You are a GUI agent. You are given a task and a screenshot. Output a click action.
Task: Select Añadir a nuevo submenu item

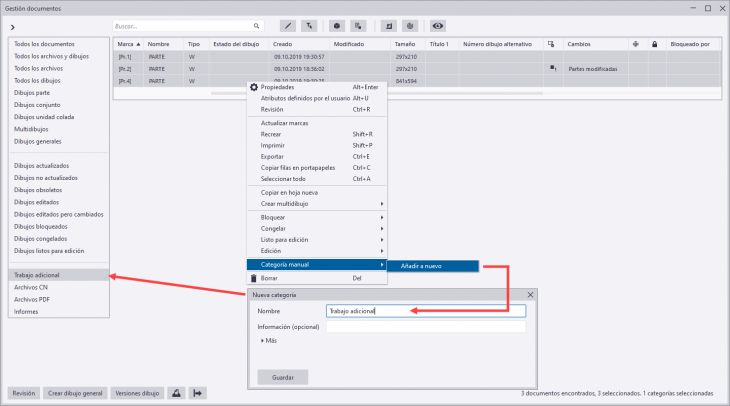[x=433, y=266]
